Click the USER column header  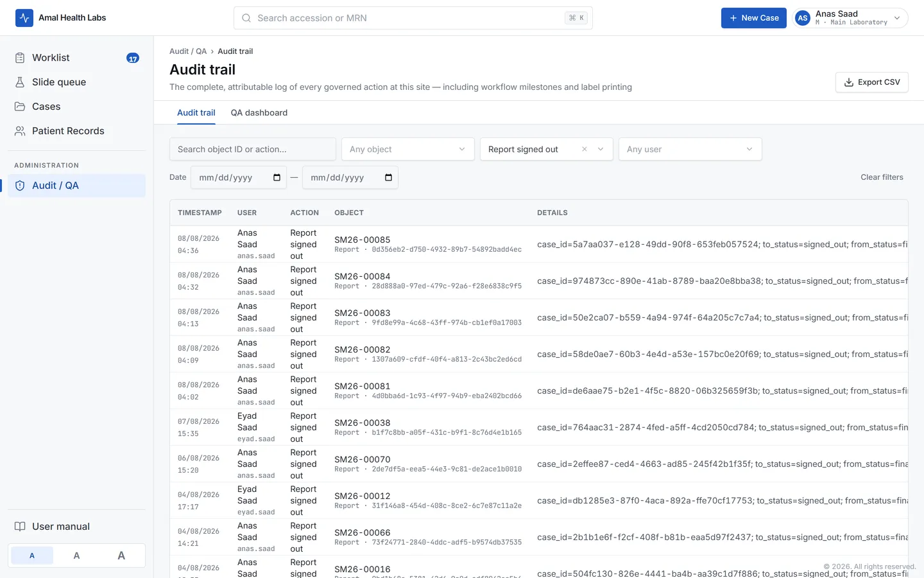pyautogui.click(x=247, y=213)
